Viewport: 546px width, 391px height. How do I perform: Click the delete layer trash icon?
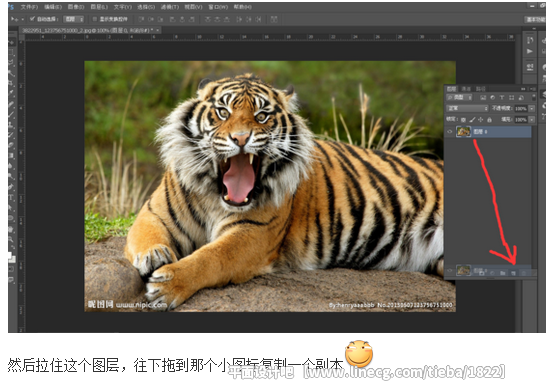523,273
